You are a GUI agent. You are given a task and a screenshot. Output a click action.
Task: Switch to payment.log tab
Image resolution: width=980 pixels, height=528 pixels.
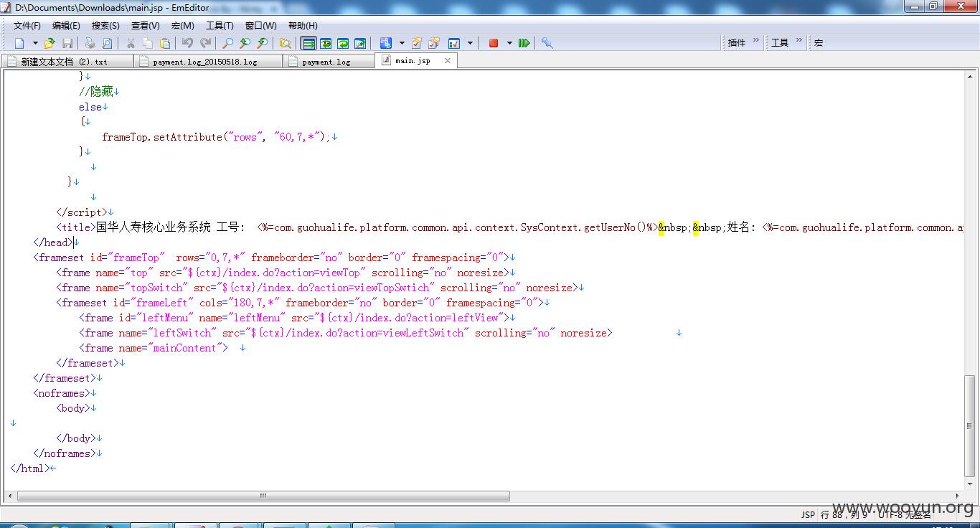329,62
